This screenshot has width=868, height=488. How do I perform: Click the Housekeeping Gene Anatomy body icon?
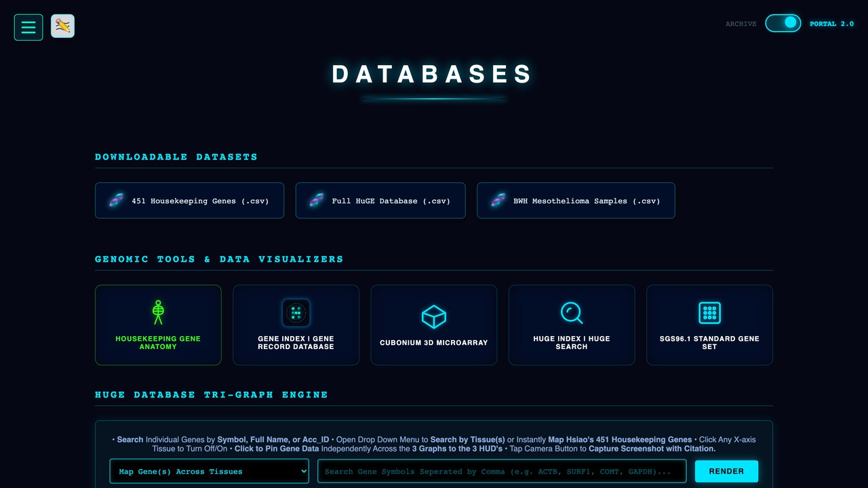158,312
